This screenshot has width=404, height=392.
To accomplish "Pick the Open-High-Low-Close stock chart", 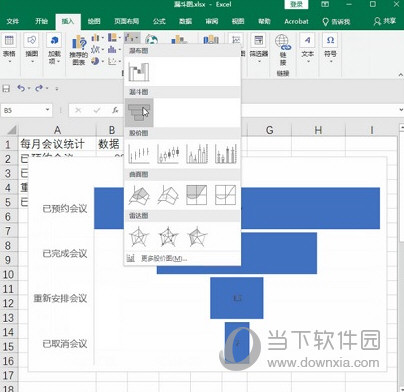I will pyautogui.click(x=168, y=154).
